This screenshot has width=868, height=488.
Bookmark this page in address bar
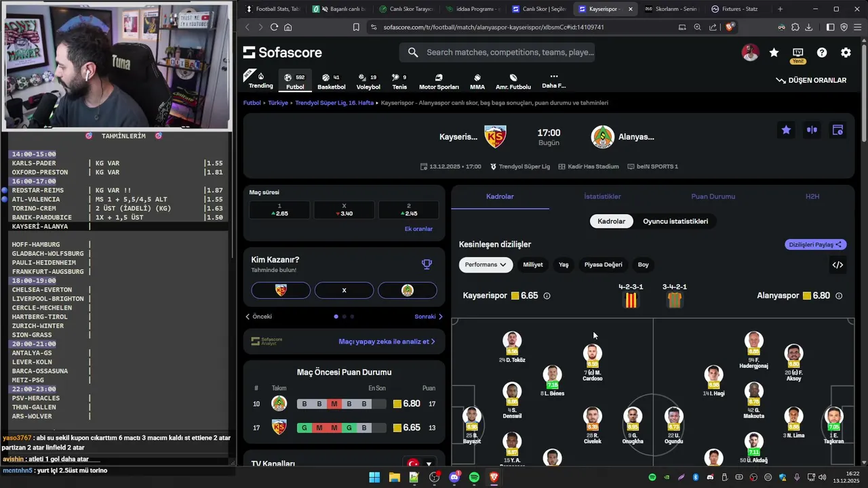356,27
